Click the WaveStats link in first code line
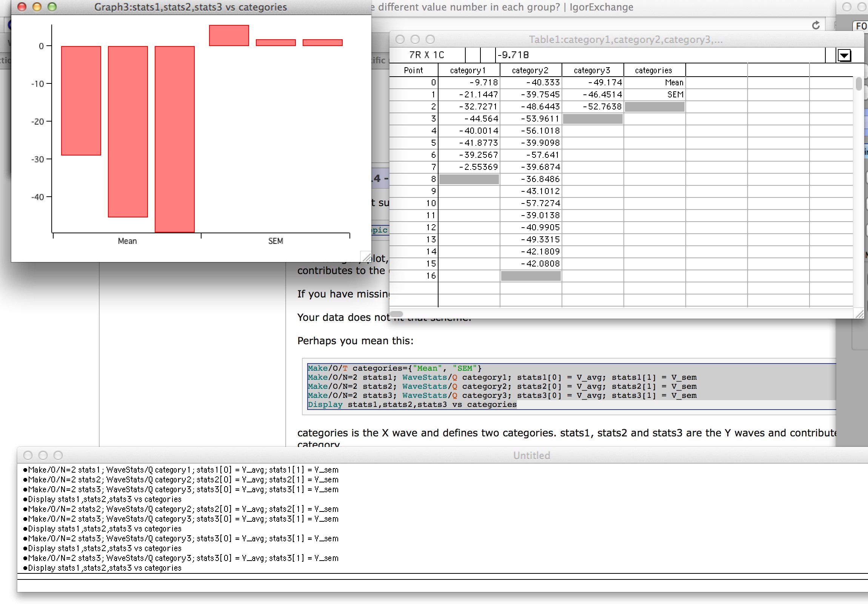 424,377
